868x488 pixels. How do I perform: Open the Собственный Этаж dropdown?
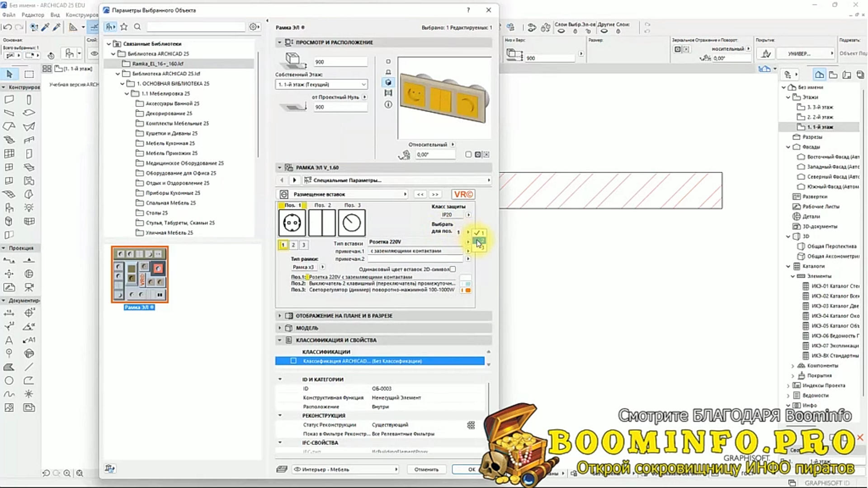coord(321,84)
